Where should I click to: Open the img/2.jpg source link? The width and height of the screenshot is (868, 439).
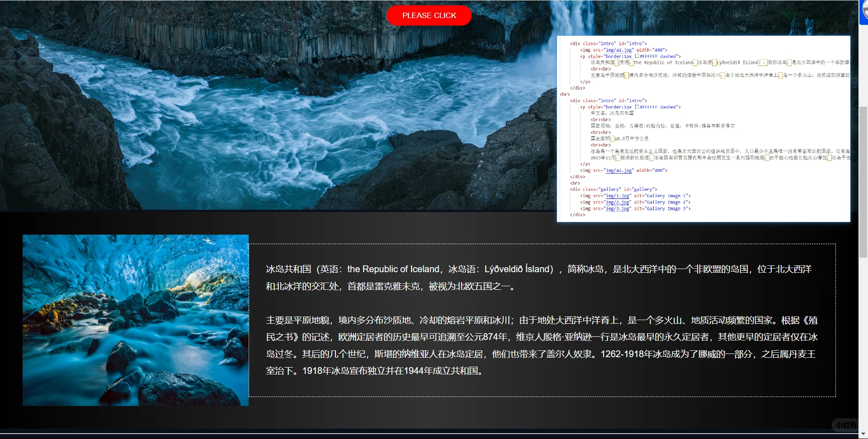(x=618, y=202)
